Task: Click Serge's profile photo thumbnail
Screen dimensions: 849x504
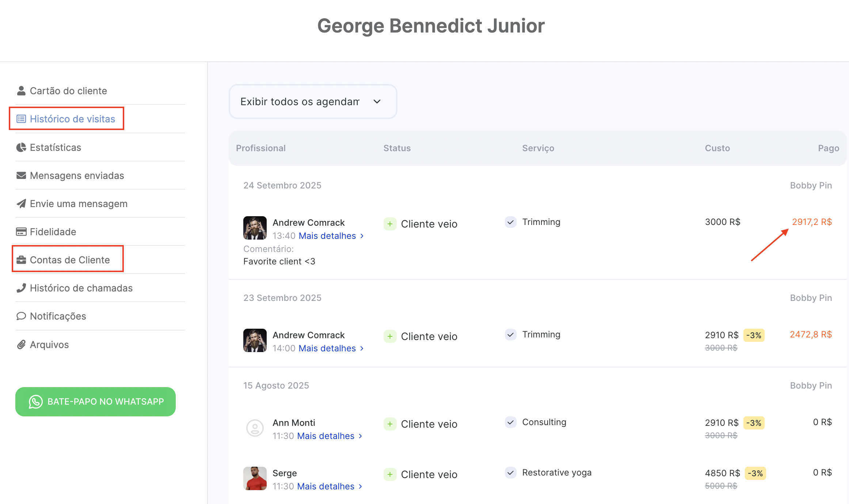Action: coord(255,478)
